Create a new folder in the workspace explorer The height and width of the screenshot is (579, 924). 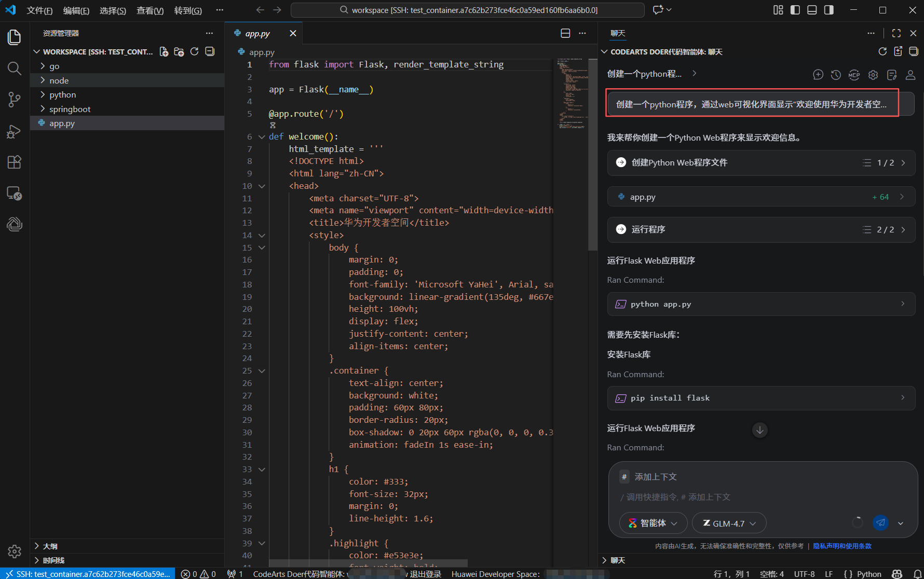click(x=179, y=51)
